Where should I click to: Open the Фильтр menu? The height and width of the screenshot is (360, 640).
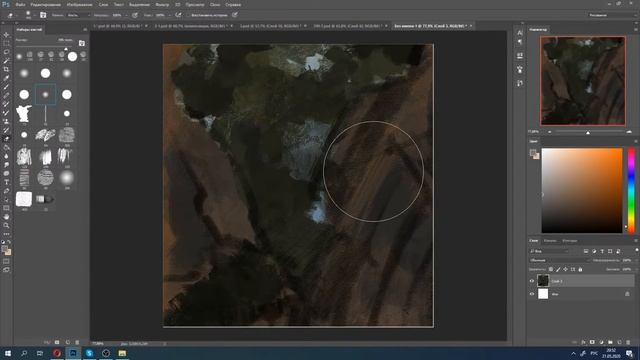pyautogui.click(x=162, y=4)
